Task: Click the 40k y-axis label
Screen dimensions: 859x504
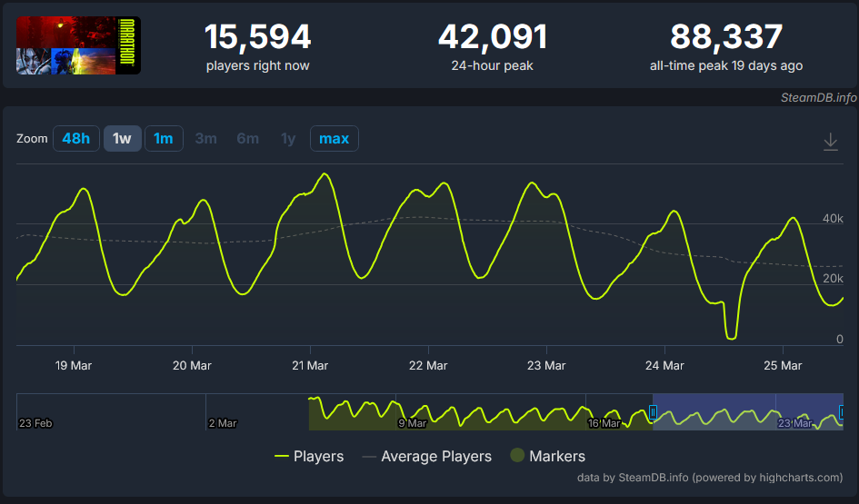Action: pos(833,218)
